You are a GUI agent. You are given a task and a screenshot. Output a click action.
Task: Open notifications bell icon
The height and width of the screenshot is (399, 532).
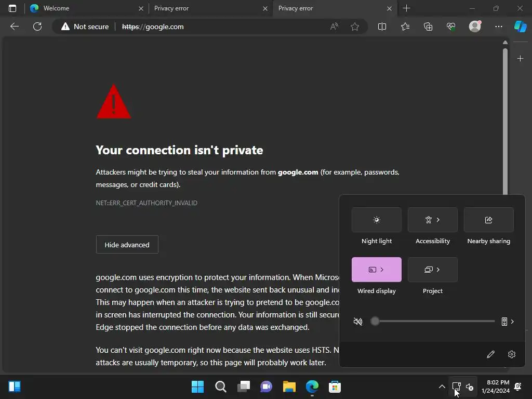coord(518,387)
